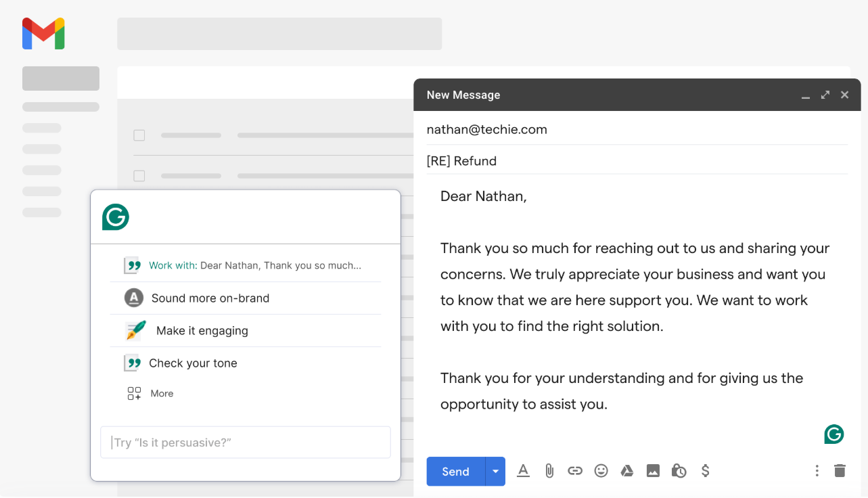The image size is (868, 498).
Task: Toggle confidential mode lock-clock icon
Action: (679, 471)
